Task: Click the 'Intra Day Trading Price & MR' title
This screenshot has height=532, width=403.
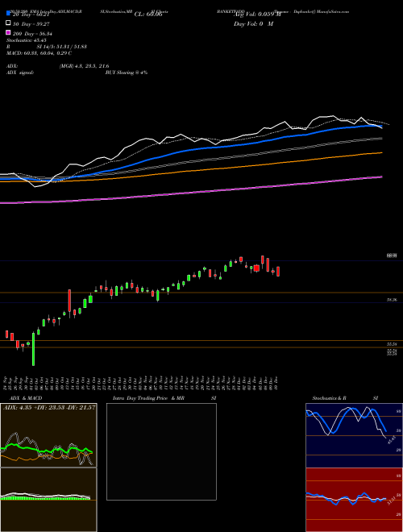Action: click(148, 398)
